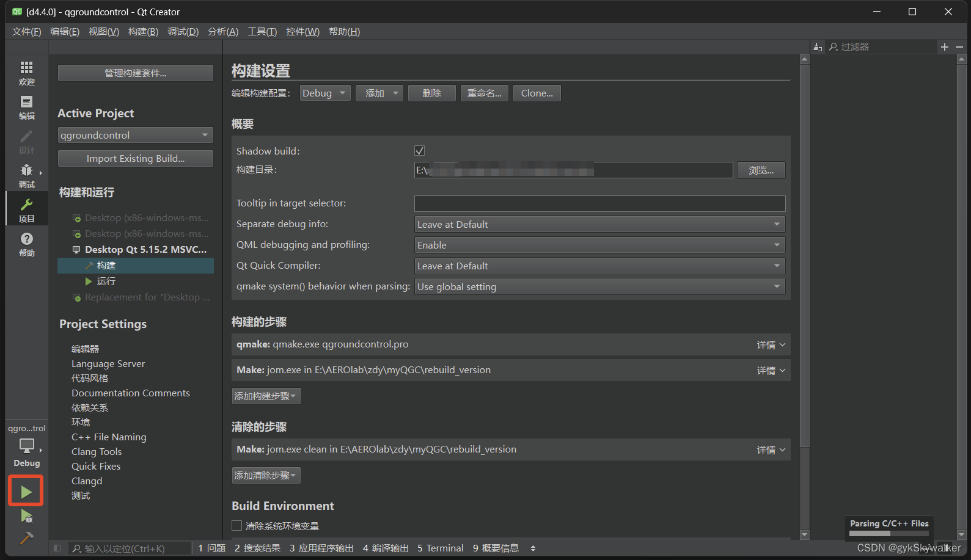This screenshot has height=560, width=971.
Task: Click the locator input 输入以定位(Ctrl+K)
Action: point(130,548)
